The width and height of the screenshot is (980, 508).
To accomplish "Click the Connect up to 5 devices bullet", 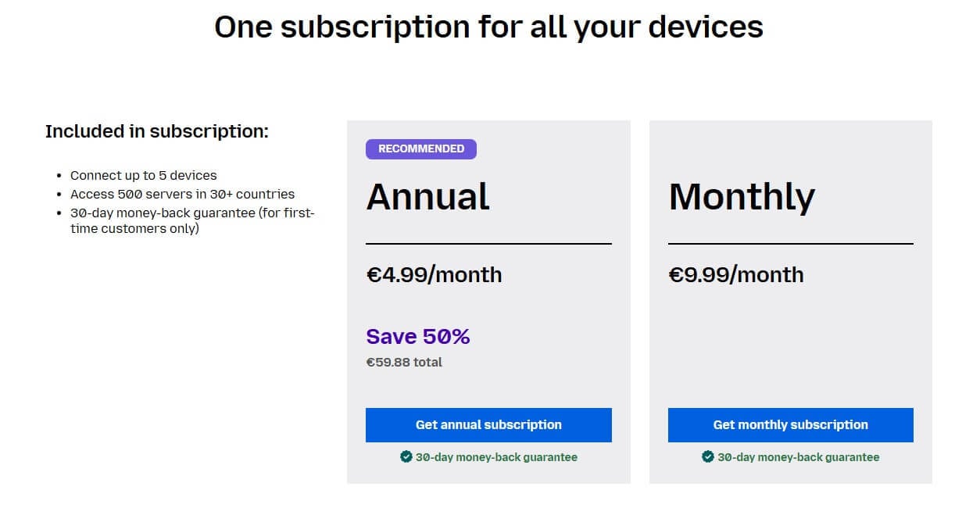I will pyautogui.click(x=144, y=175).
